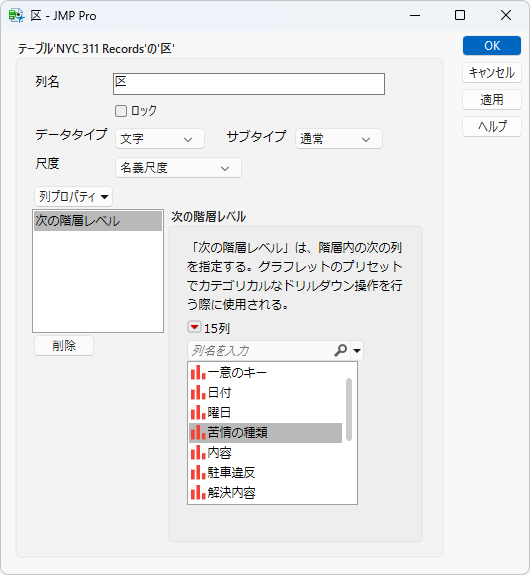The width and height of the screenshot is (530, 575).
Task: Open the サブタイプ dropdown showing 通常
Action: [x=339, y=139]
